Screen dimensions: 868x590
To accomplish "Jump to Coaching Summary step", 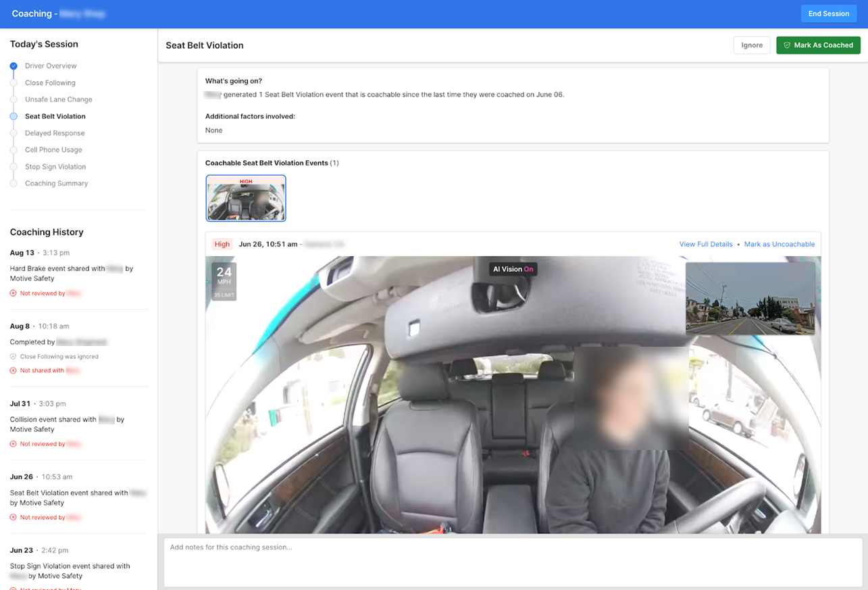I will click(x=56, y=184).
